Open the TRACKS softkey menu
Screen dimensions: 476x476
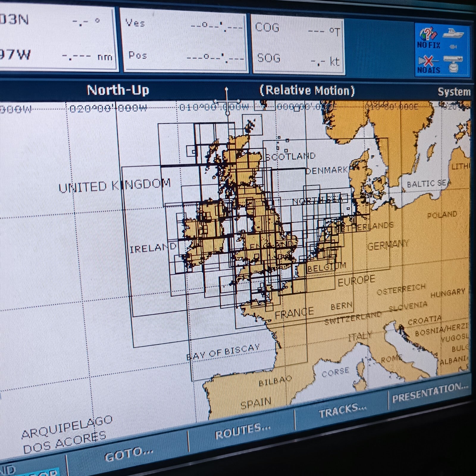342,411
